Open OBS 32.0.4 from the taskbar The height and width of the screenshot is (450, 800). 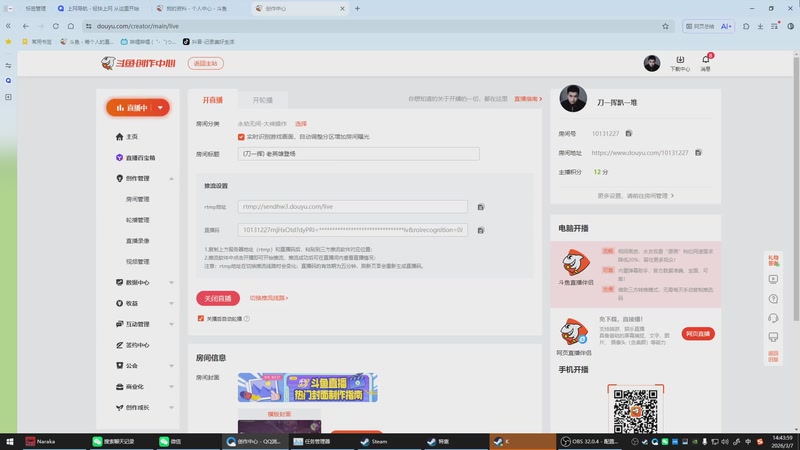pyautogui.click(x=590, y=441)
